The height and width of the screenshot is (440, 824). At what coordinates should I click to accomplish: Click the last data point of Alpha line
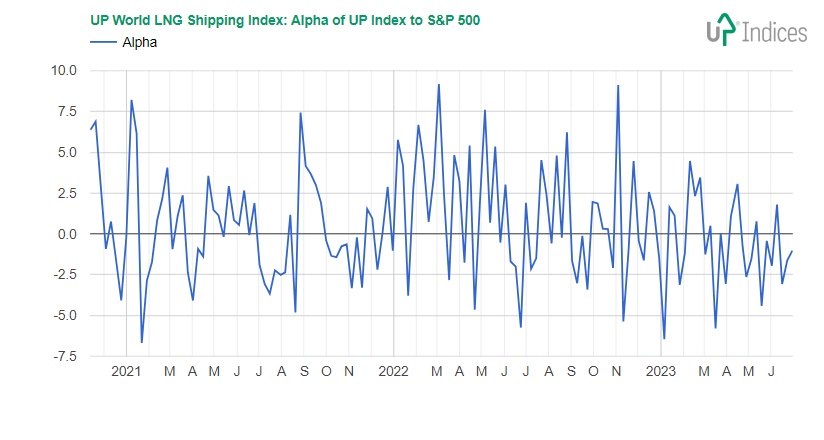[x=793, y=251]
